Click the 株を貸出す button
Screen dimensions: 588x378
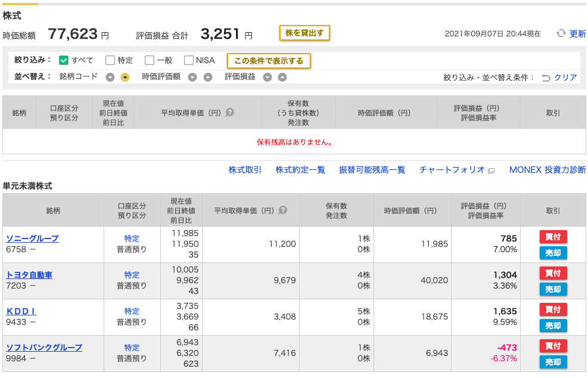point(304,33)
